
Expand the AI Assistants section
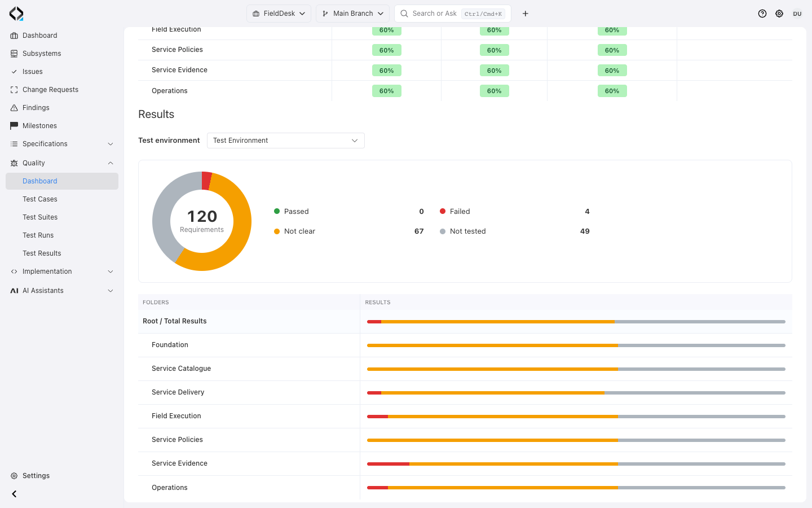62,291
